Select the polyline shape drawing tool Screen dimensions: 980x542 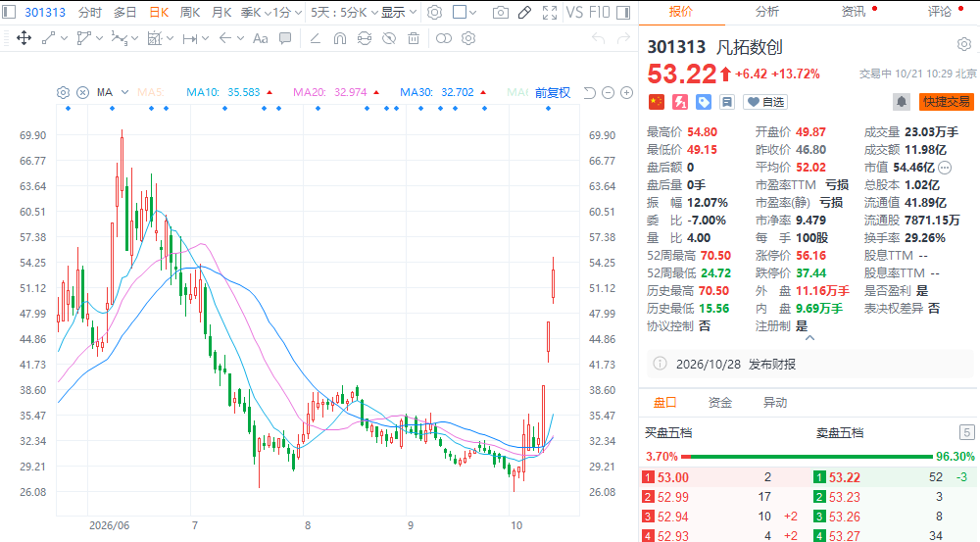pos(83,39)
